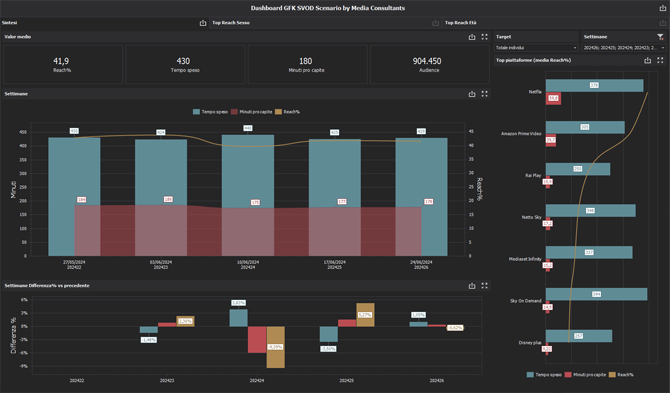Screen dimensions: 670x393
Task: Switch to Top Reach Età tab
Action: (x=461, y=23)
